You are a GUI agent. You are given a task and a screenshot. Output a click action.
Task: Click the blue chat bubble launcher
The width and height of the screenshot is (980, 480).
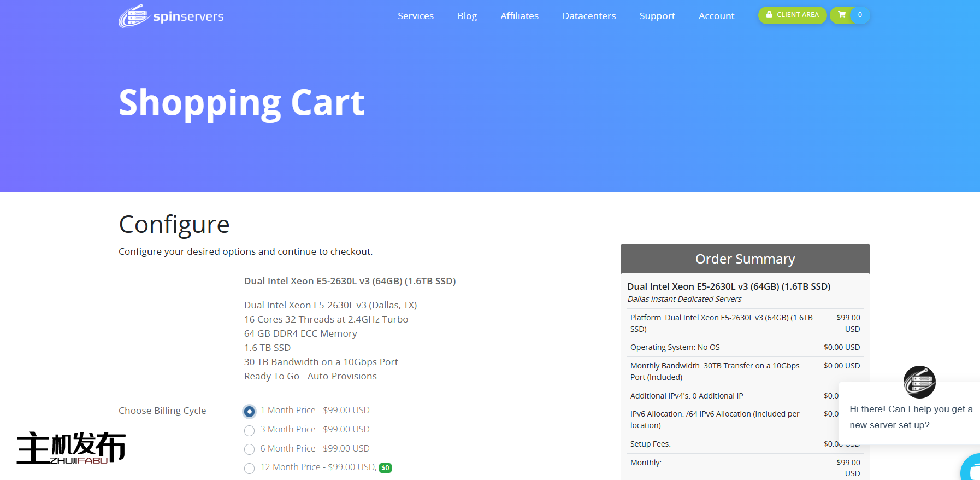point(972,469)
